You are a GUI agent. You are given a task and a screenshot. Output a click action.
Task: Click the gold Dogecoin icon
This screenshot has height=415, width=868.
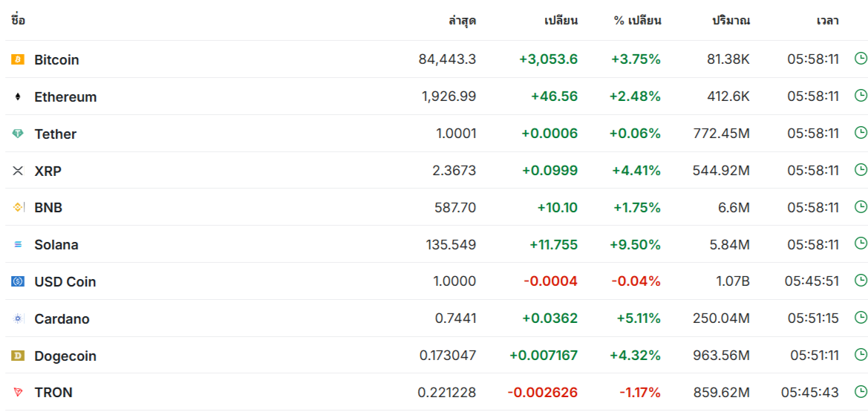click(x=18, y=356)
